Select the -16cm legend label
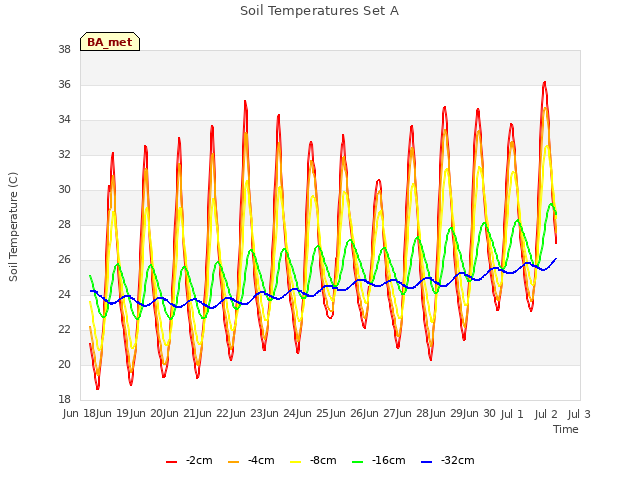Viewport: 640px width, 480px height. pyautogui.click(x=388, y=460)
